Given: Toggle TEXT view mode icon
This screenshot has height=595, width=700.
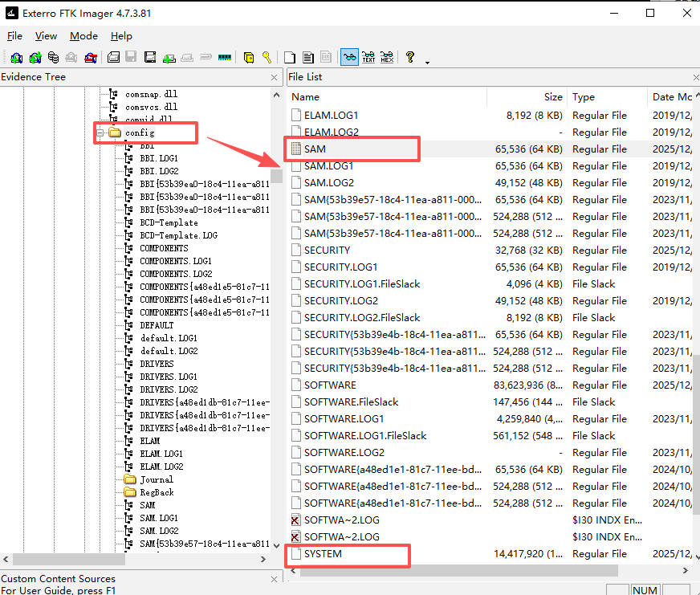Looking at the screenshot, I should (x=368, y=57).
